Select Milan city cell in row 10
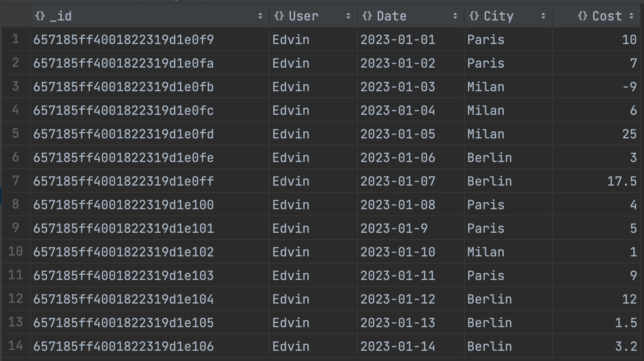The width and height of the screenshot is (644, 361). click(486, 252)
